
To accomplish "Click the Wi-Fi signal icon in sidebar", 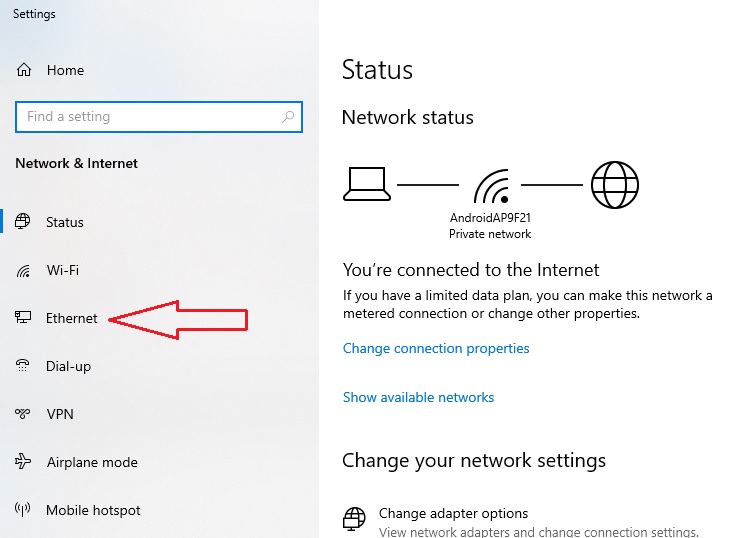I will [23, 270].
